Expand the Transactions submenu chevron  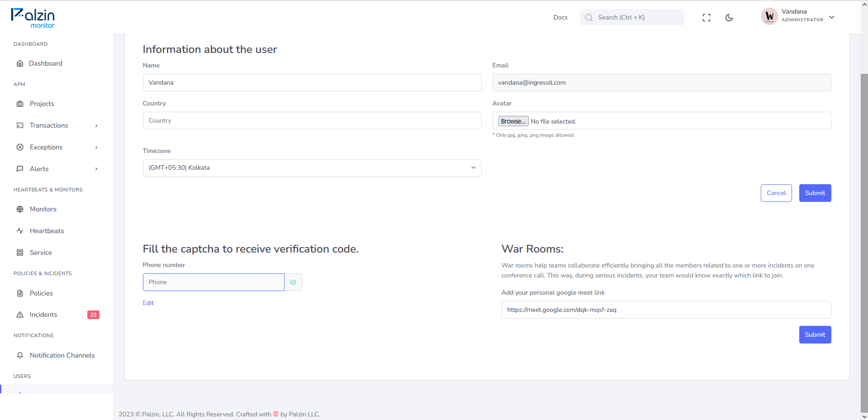point(96,126)
